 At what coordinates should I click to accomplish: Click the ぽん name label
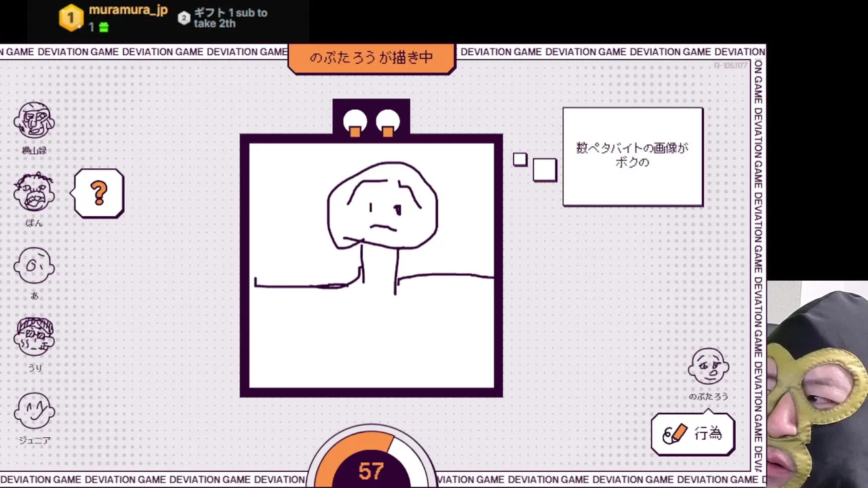[x=35, y=223]
